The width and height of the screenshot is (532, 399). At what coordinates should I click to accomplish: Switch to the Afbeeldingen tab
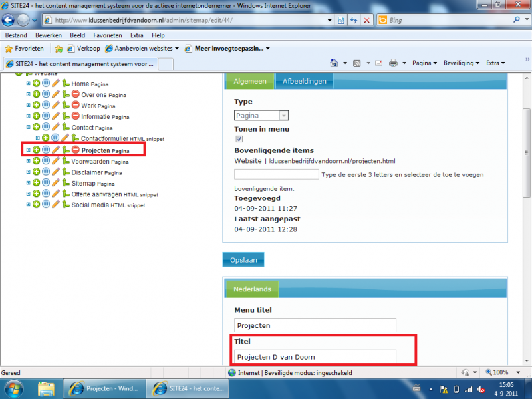(304, 81)
